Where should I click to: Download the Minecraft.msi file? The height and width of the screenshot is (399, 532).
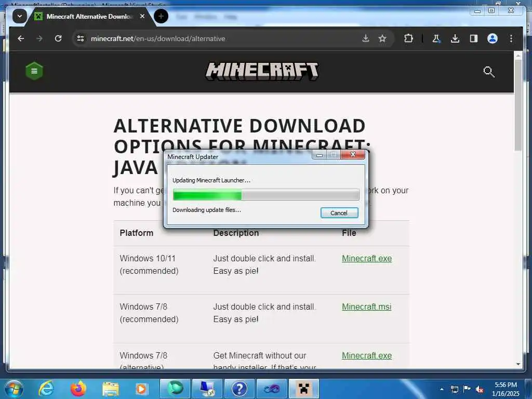366,307
